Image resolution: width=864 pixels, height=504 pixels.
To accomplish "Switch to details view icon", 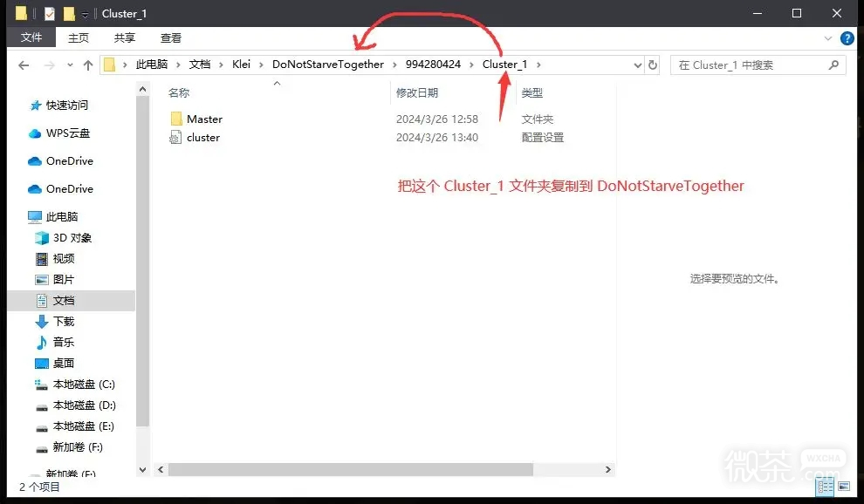I will click(825, 487).
